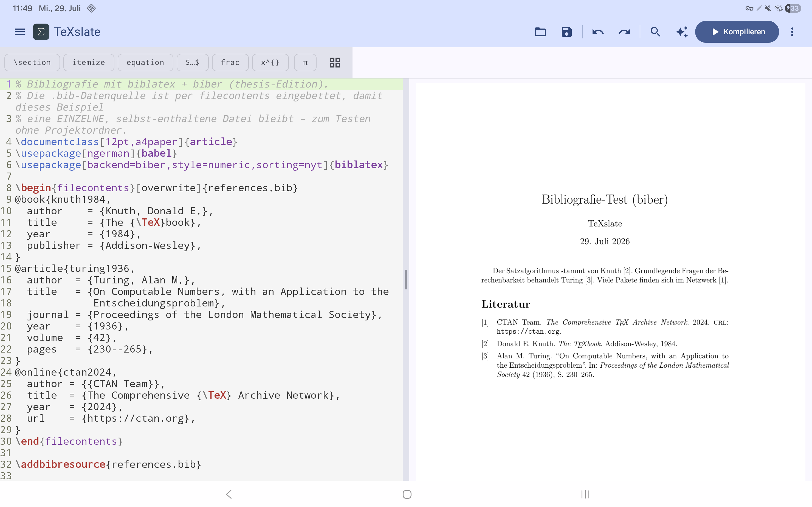Click the @article{turing1936, entry

[x=75, y=268]
